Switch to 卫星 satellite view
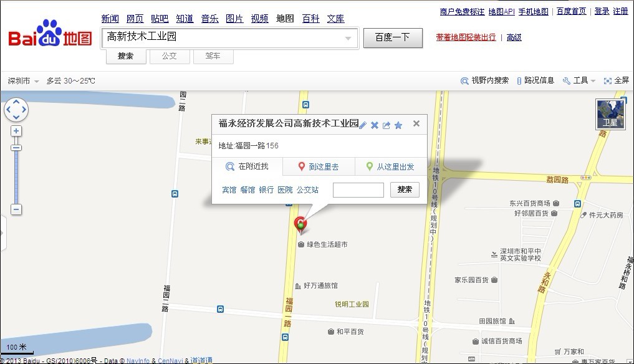 click(609, 113)
